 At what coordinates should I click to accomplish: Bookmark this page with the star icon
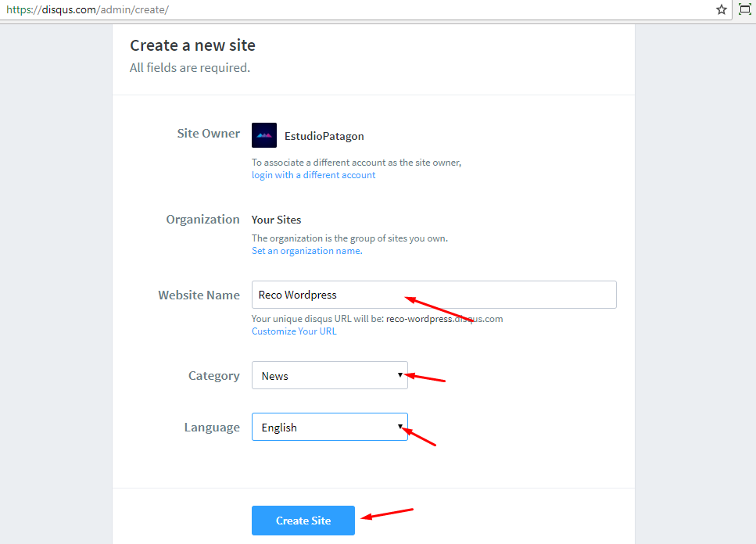722,10
